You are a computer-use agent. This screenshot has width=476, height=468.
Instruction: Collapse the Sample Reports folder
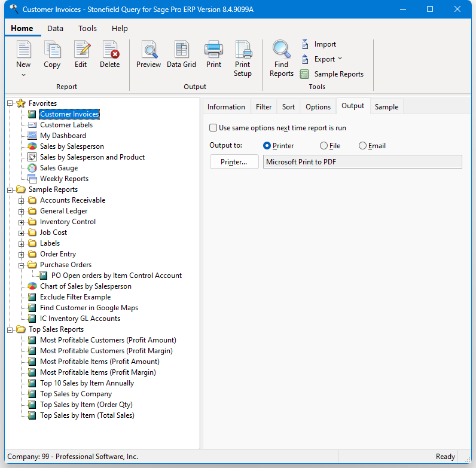pyautogui.click(x=10, y=190)
